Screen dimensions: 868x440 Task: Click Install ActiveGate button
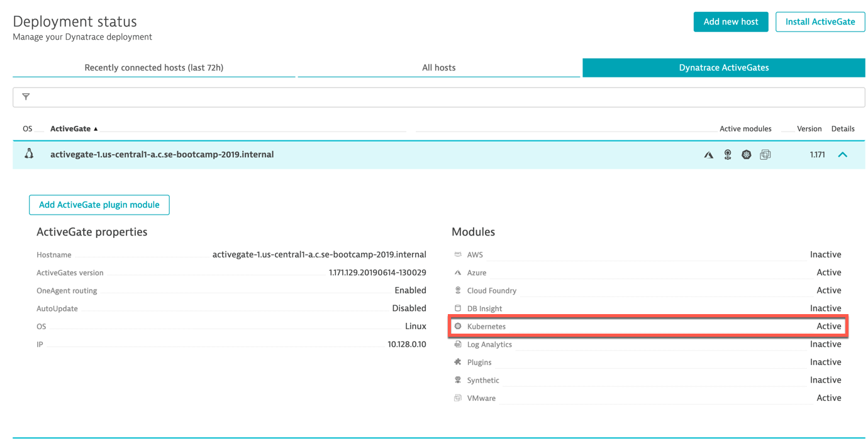820,21
